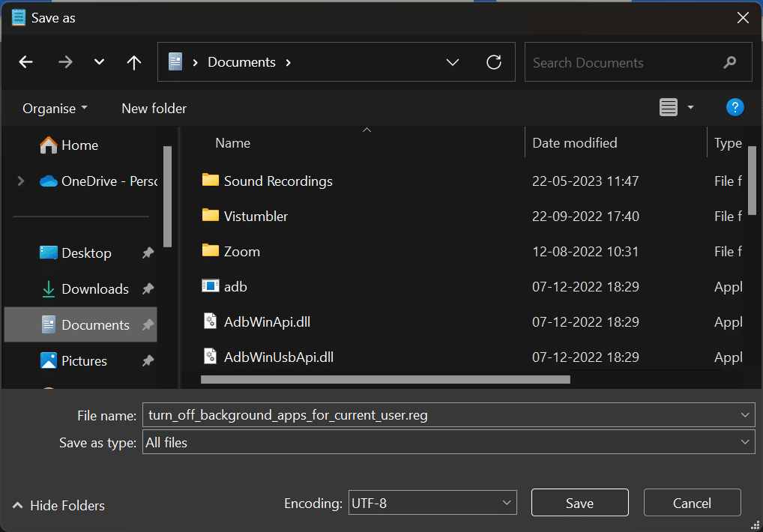Click the navigation pane vertical scrollbar
The image size is (763, 532).
click(x=167, y=196)
